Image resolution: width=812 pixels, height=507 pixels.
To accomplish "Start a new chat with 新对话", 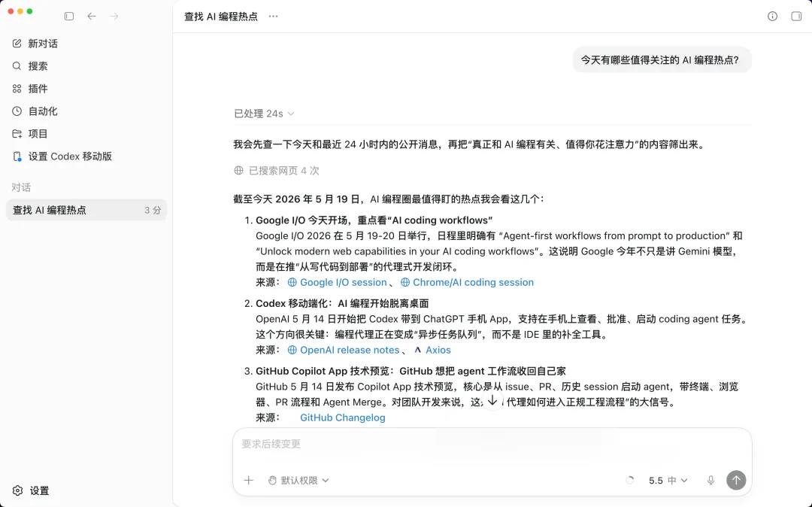I will pos(35,44).
